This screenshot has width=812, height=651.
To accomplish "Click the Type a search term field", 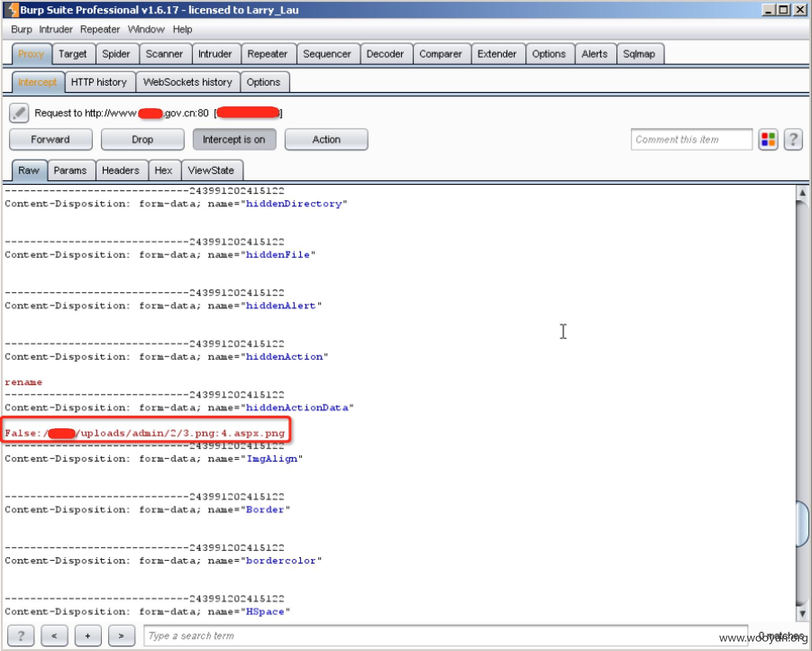I will (x=446, y=636).
